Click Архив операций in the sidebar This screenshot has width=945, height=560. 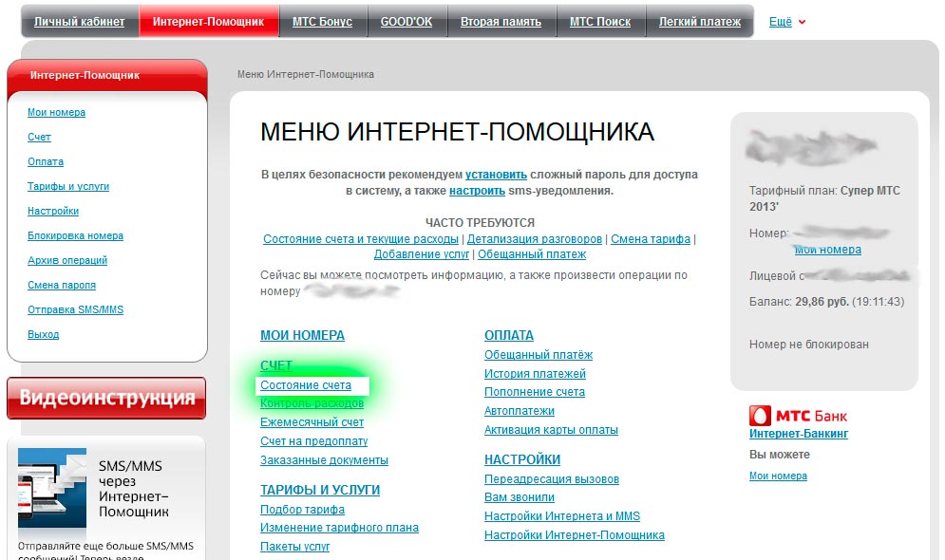pos(67,260)
